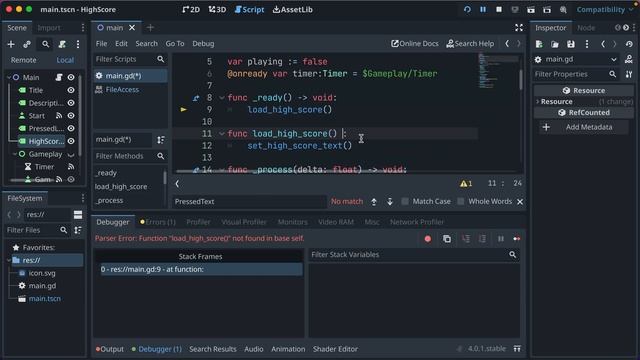Toggle distraction-free mode
Viewport: 640px width, 360px height.
click(x=519, y=28)
